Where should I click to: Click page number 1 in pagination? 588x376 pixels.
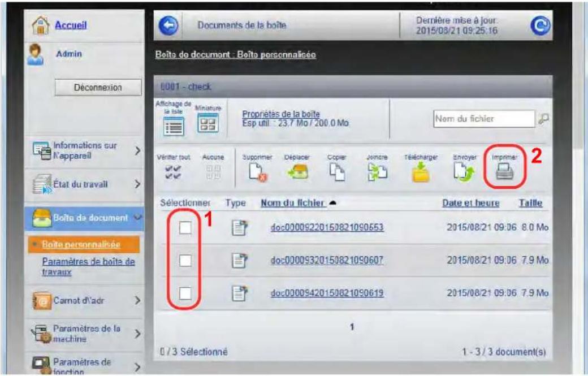point(352,327)
